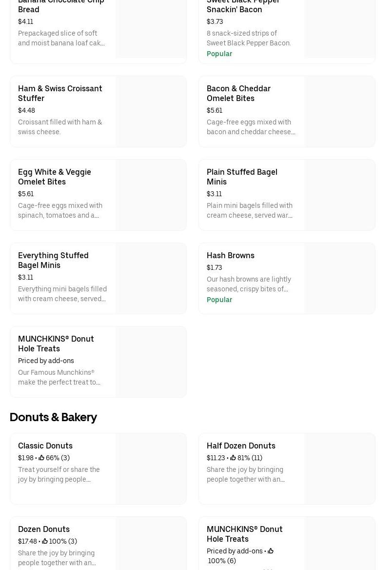Click thumbs-up icon on Half Dozen Donuts
The height and width of the screenshot is (570, 392).
click(233, 458)
